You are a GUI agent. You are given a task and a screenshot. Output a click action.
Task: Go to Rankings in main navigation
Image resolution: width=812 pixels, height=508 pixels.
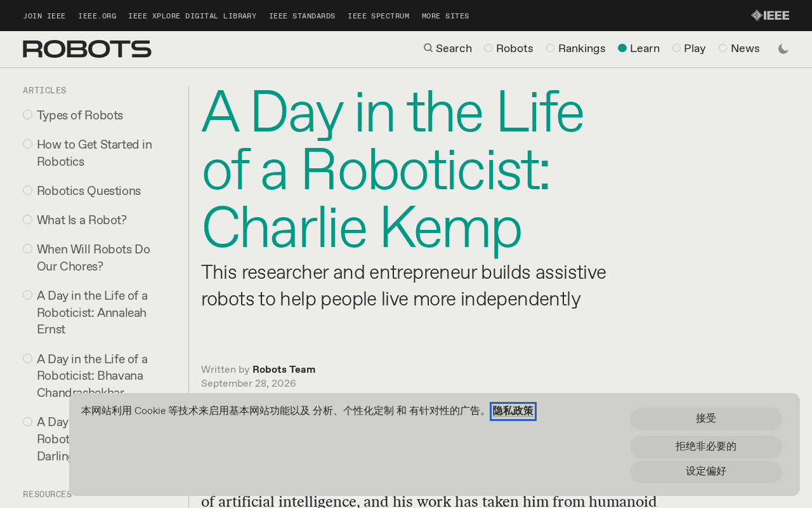(576, 48)
